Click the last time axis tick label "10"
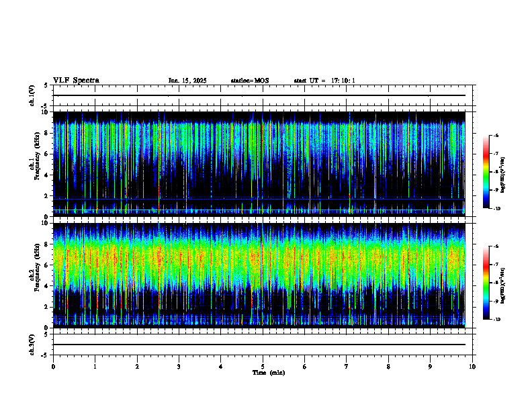The image size is (532, 411). (472, 367)
